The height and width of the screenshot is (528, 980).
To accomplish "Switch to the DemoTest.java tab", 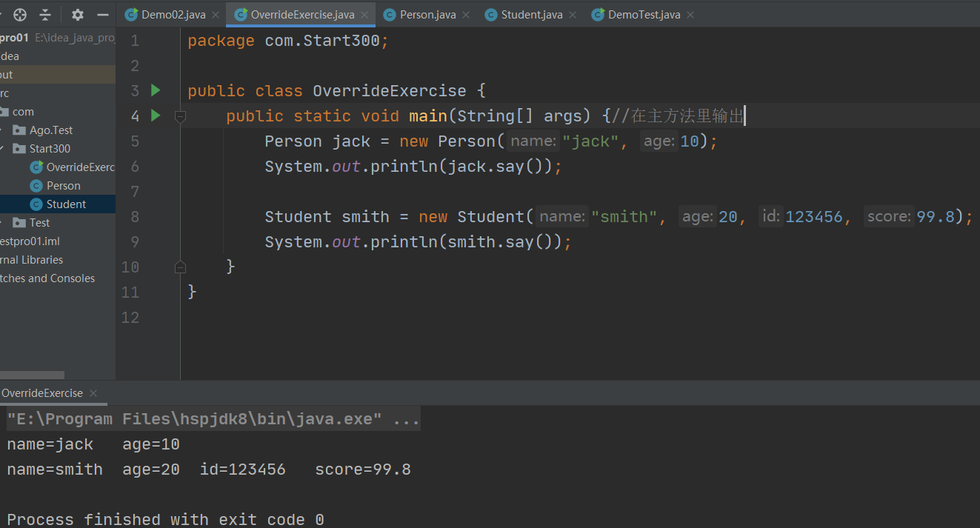I will point(644,15).
